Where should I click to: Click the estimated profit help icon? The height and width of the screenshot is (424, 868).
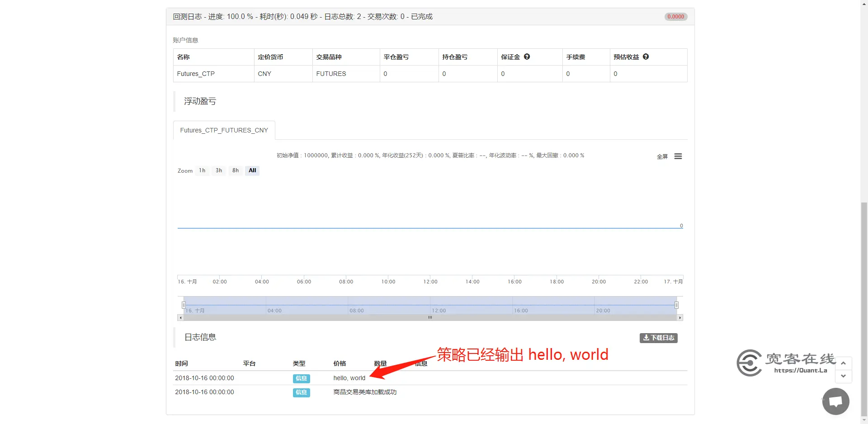tap(646, 57)
